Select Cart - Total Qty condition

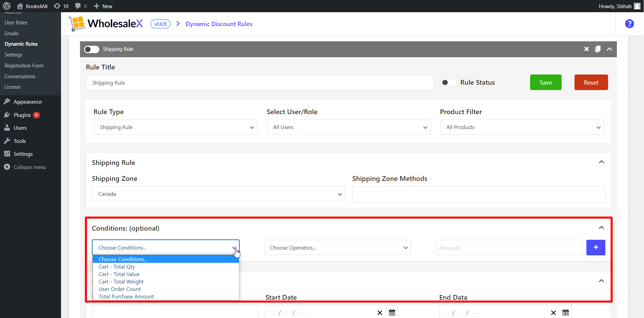click(x=166, y=267)
